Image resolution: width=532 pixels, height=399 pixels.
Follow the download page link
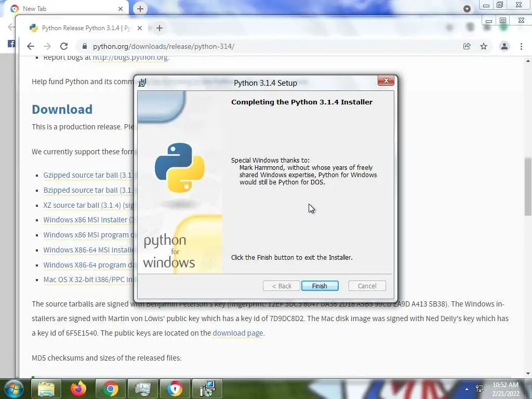click(x=238, y=333)
